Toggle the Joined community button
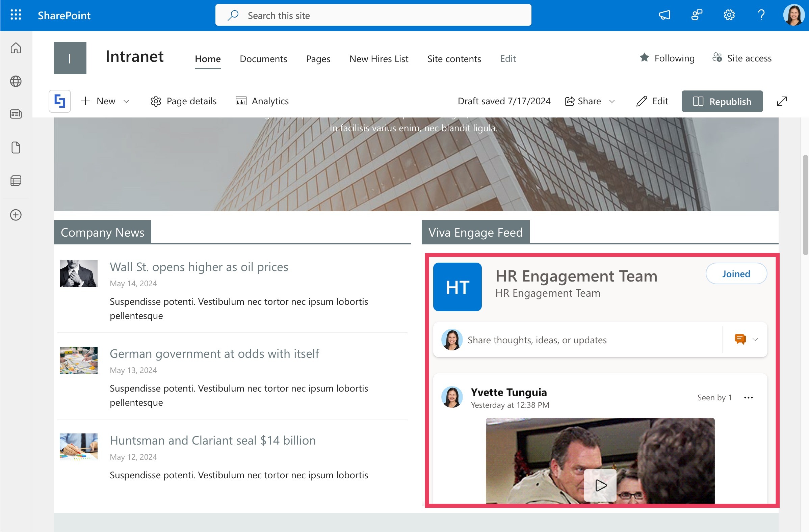Image resolution: width=809 pixels, height=532 pixels. 736,274
